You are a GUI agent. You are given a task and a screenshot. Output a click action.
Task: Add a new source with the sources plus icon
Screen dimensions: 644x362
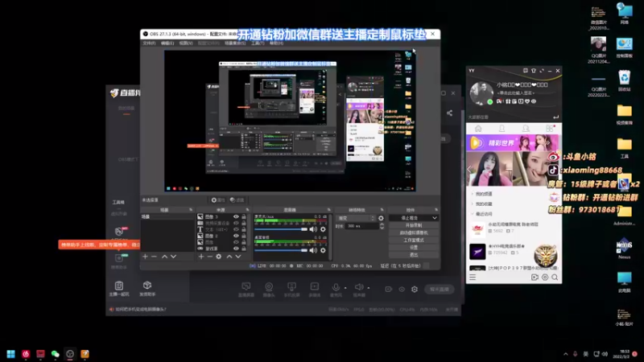tap(200, 257)
